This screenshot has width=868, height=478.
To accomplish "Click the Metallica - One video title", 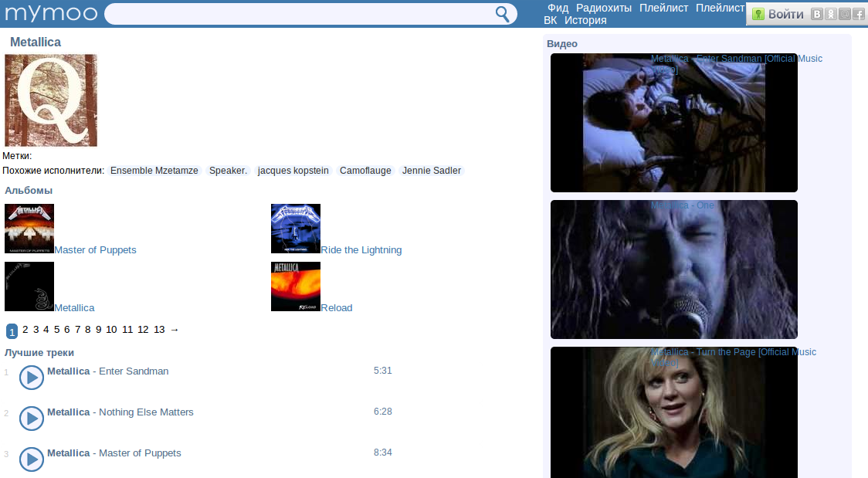I will tap(682, 205).
